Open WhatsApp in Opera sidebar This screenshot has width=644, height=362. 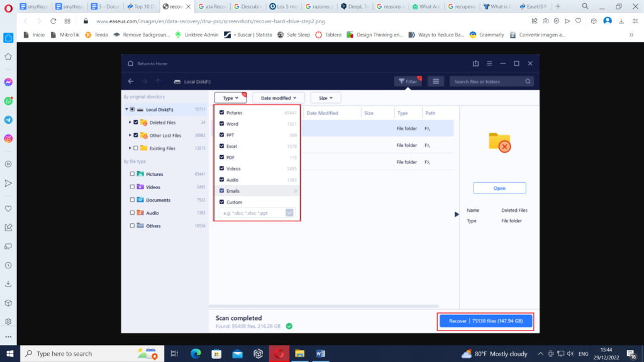(x=8, y=101)
